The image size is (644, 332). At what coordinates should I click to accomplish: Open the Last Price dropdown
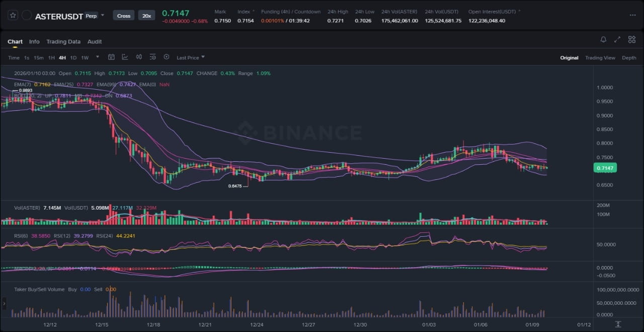pyautogui.click(x=191, y=57)
